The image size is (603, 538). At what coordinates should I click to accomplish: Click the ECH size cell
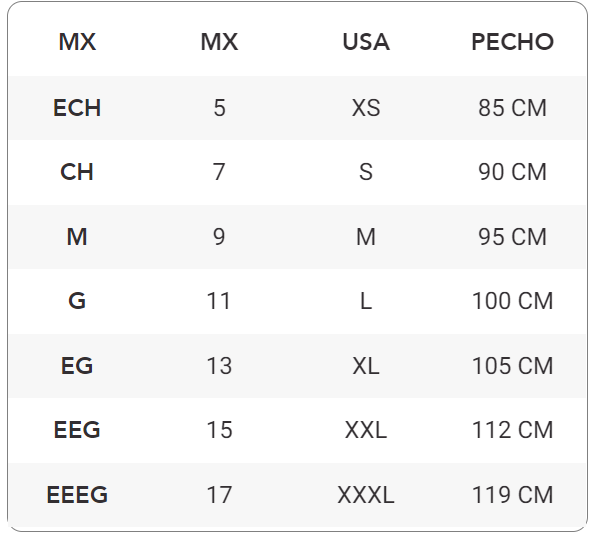77,108
